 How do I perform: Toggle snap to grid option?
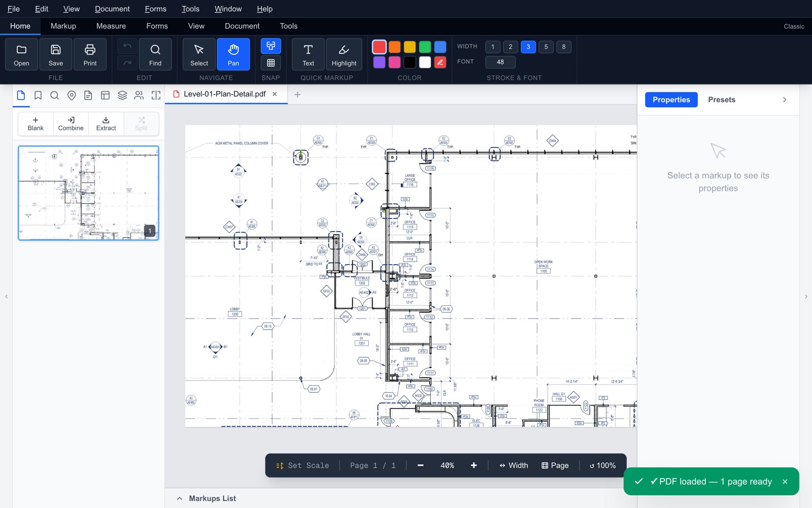coord(271,62)
